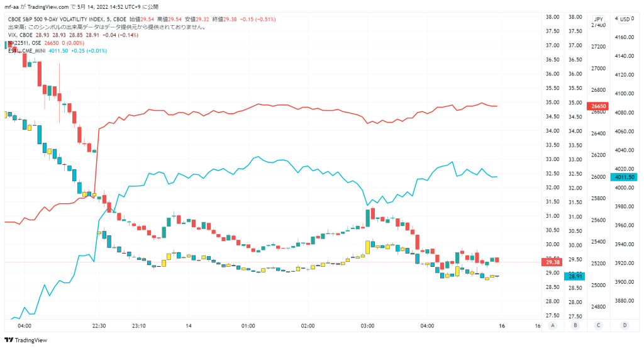Click the 高値29.54 high value
644x348 pixels.
point(169,20)
